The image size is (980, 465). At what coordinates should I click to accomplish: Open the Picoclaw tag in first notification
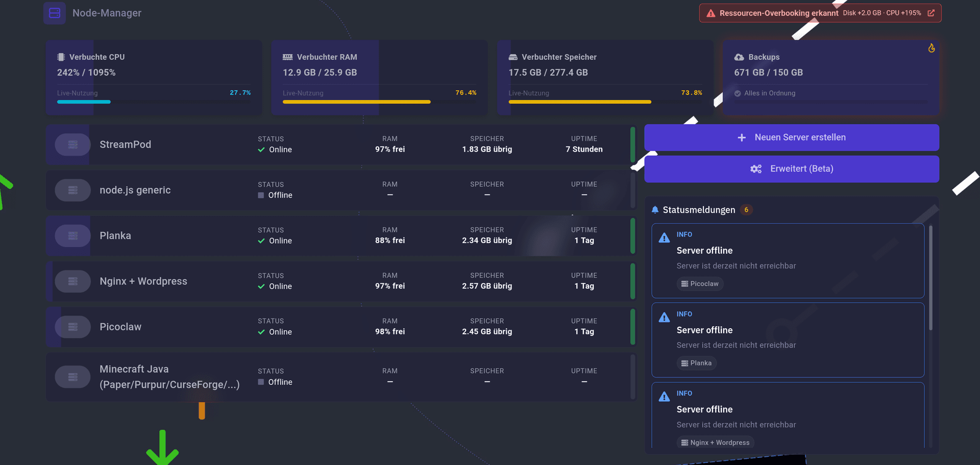point(700,284)
